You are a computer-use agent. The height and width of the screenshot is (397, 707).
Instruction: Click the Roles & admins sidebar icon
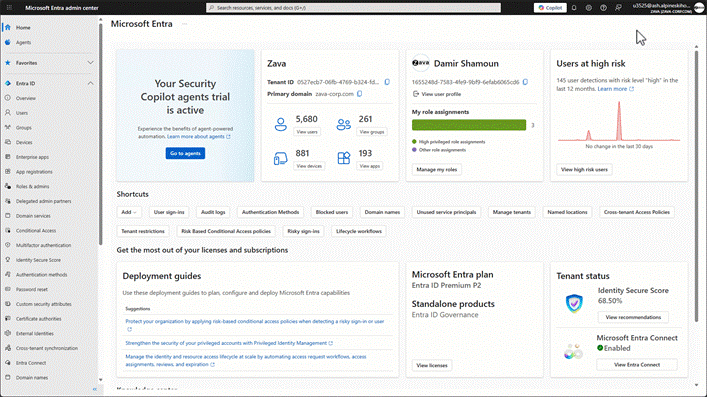pos(8,186)
